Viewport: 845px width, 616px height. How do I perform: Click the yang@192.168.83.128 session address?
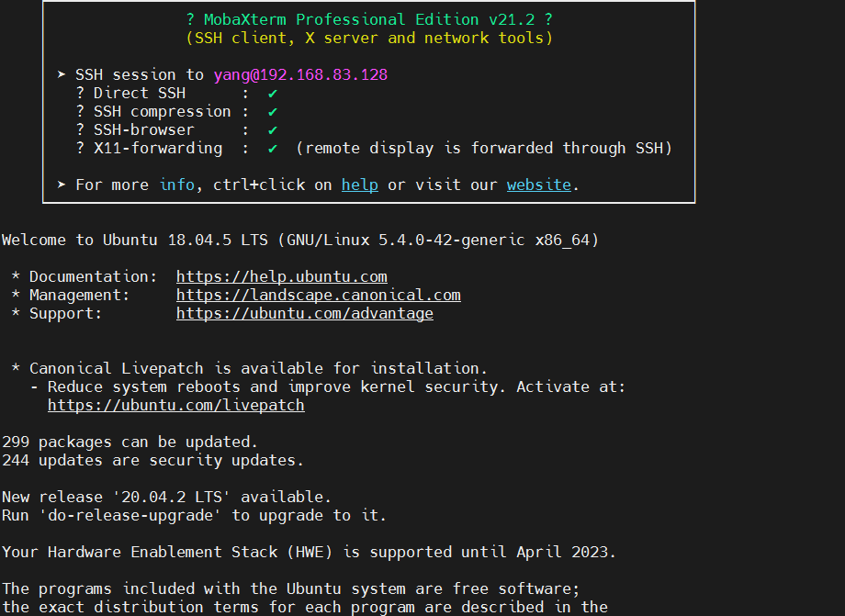[x=300, y=75]
